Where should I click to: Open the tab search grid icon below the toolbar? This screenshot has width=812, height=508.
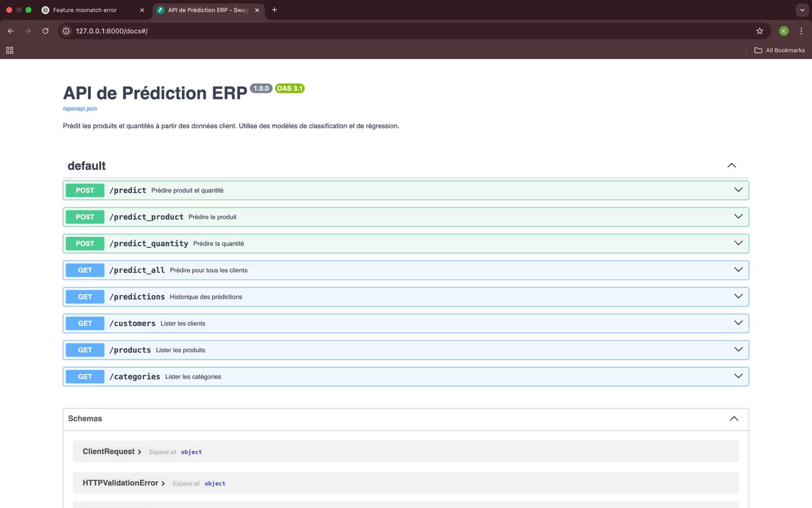pyautogui.click(x=9, y=50)
